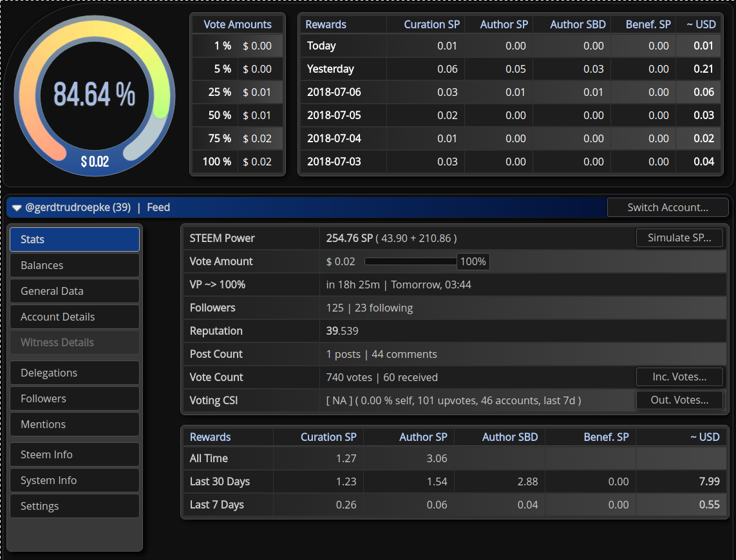
Task: Click the Last 30 Days rewards row
Action: coord(454,481)
